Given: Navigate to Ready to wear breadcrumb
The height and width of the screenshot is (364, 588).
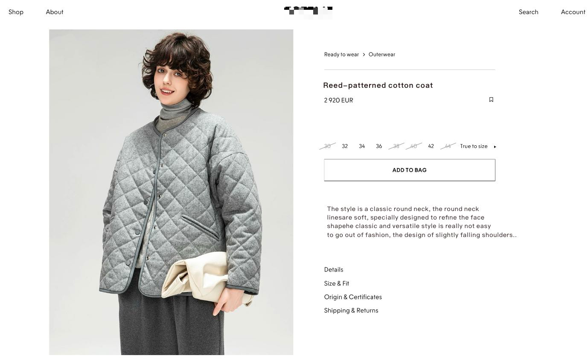Looking at the screenshot, I should pyautogui.click(x=341, y=55).
